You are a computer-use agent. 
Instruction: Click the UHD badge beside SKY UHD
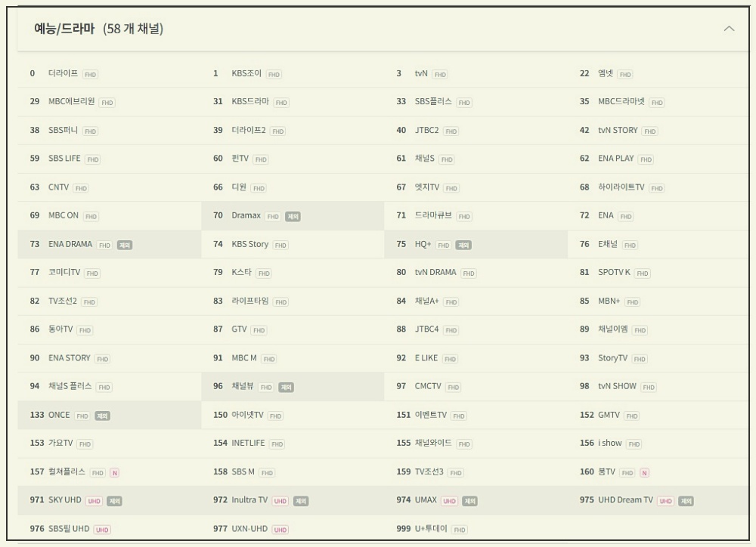94,501
